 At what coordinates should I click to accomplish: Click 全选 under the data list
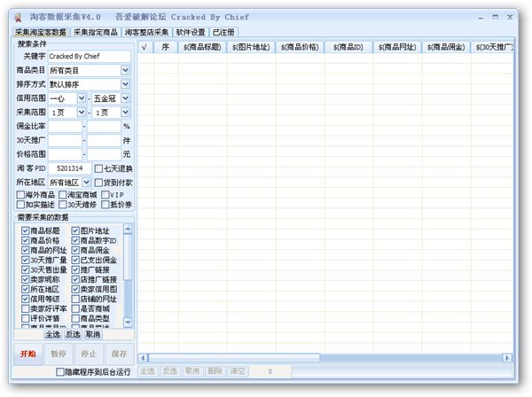[x=53, y=335]
